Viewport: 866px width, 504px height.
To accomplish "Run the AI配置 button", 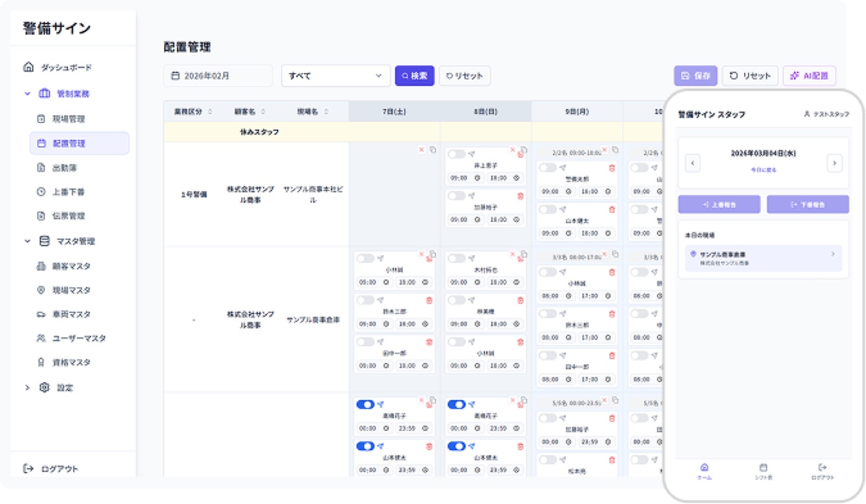I will [x=809, y=76].
